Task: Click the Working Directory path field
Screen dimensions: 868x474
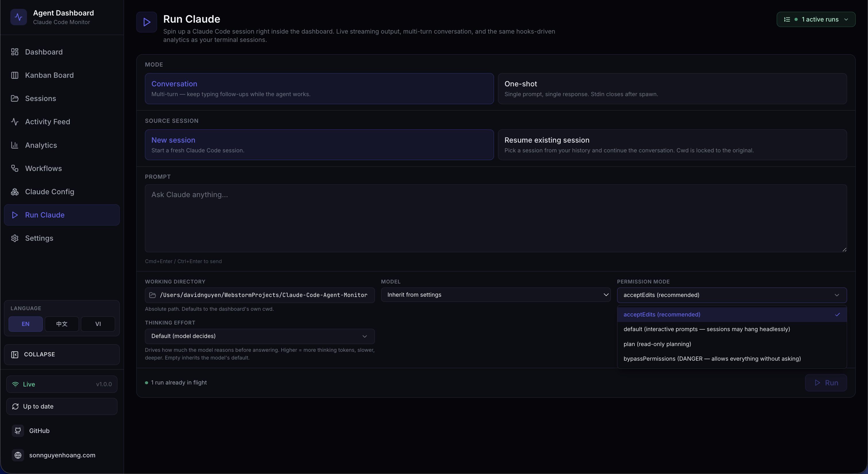Action: coord(260,295)
